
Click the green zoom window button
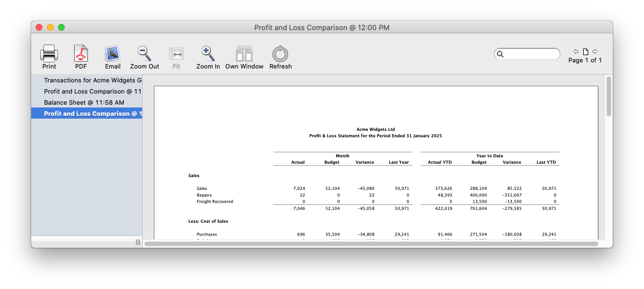[x=61, y=27]
